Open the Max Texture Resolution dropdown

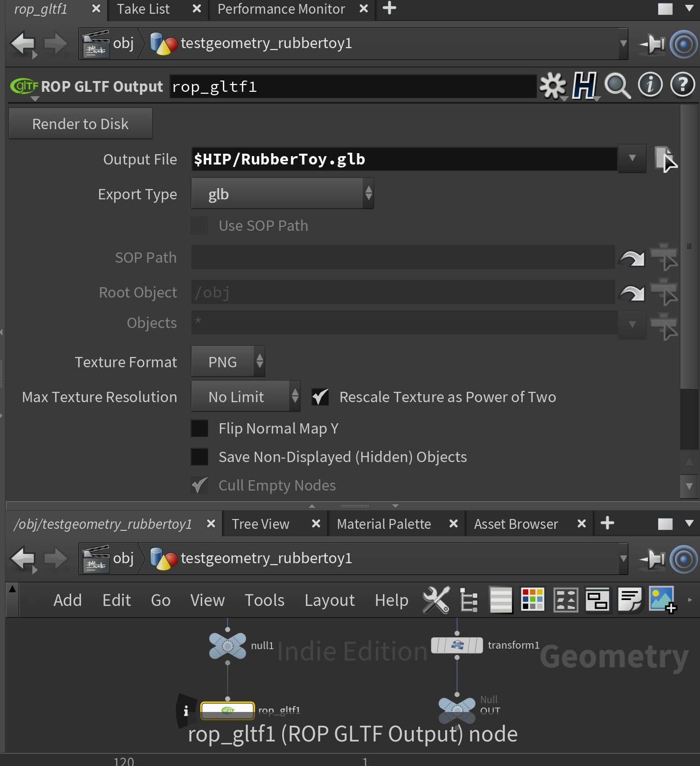[245, 396]
